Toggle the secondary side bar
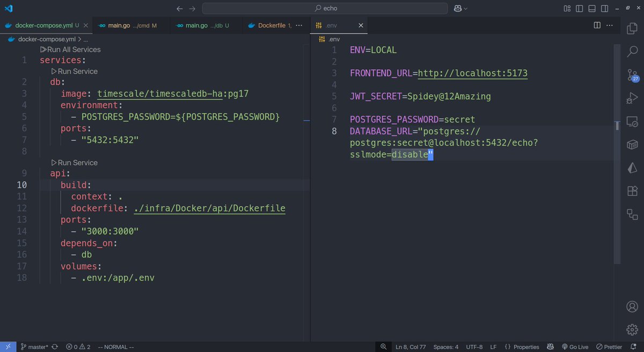 604,9
